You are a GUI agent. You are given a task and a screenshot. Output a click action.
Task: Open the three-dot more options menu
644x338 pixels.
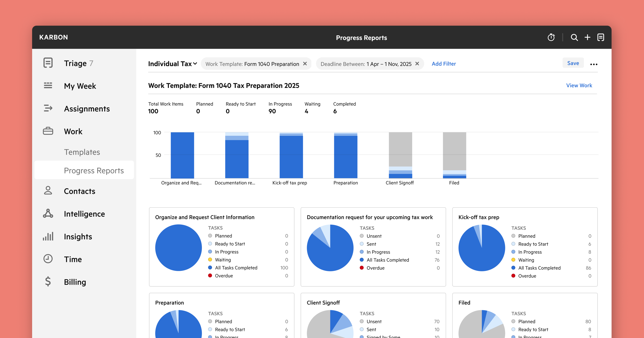click(593, 64)
